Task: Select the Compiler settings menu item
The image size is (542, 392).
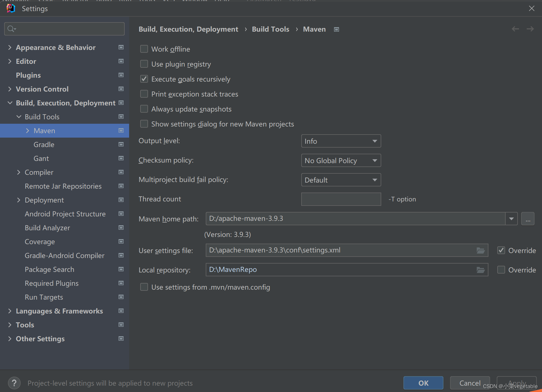Action: [x=39, y=172]
